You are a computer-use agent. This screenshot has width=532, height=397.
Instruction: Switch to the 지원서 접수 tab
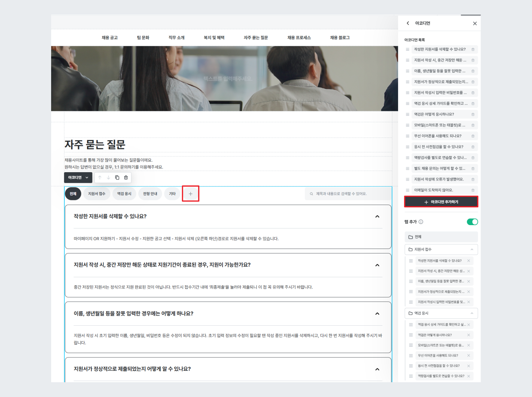tap(97, 194)
